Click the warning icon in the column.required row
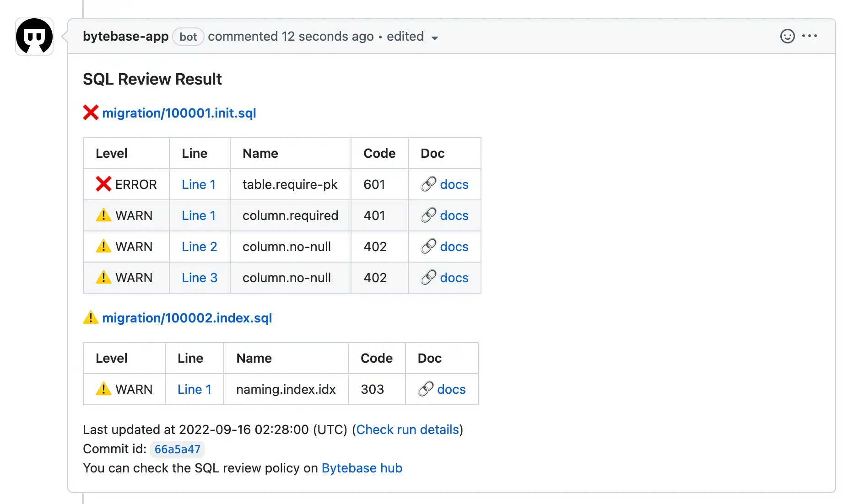The width and height of the screenshot is (854, 504). (x=104, y=215)
